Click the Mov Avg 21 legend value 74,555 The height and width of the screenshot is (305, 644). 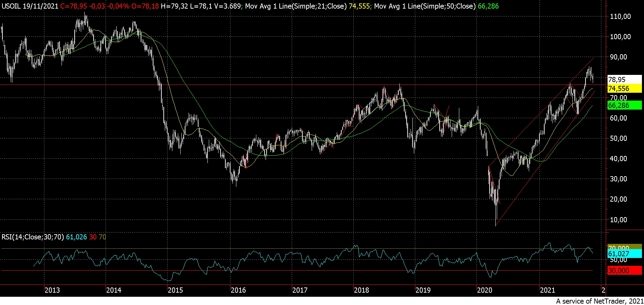coord(359,6)
